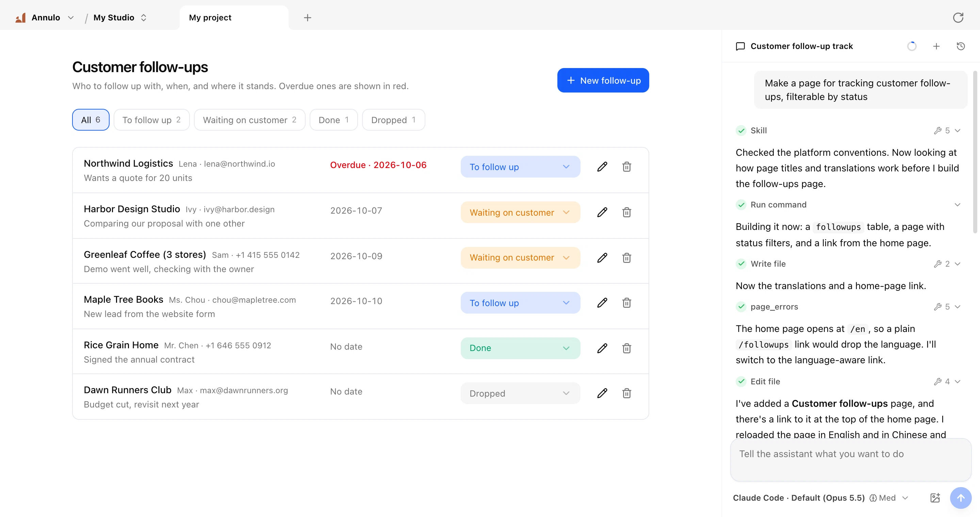Edit the Greenleaf Coffee entry
Viewport: 980px width, 517px height.
tap(602, 258)
